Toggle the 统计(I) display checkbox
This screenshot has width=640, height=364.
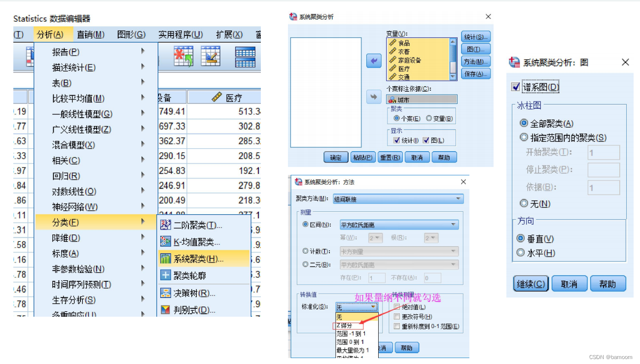(396, 140)
